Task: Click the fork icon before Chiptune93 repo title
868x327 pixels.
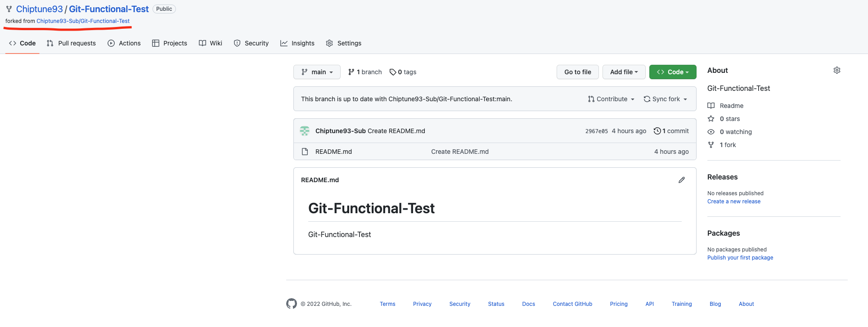Action: 9,9
